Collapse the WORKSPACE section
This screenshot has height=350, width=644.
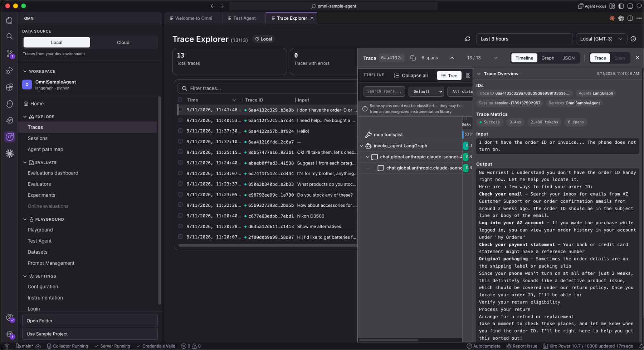(x=25, y=71)
